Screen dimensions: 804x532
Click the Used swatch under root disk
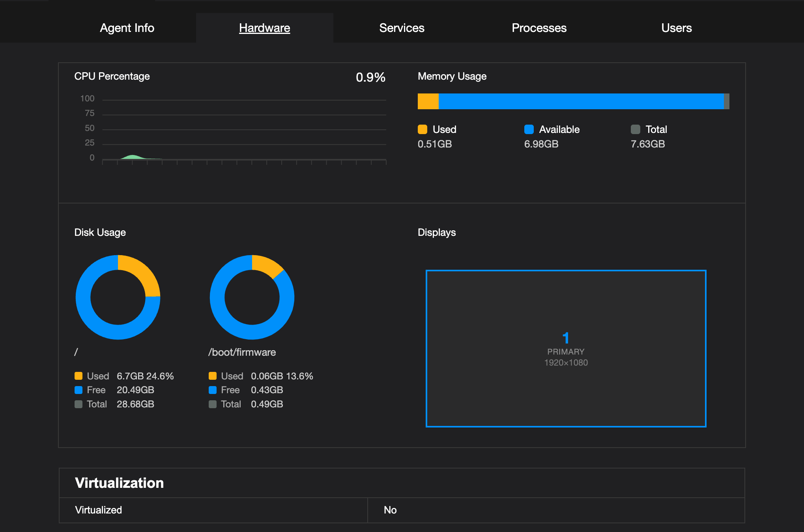79,376
